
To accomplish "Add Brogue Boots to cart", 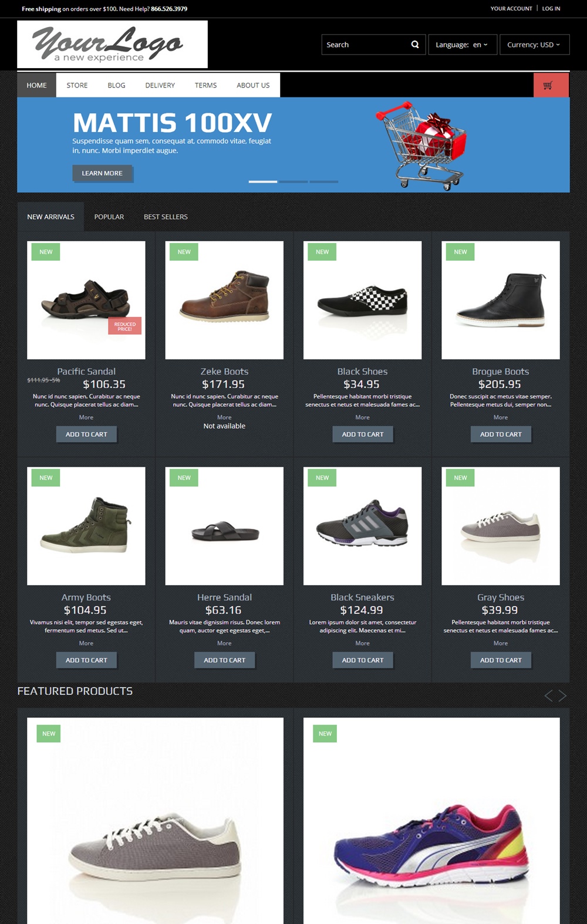I will (501, 434).
